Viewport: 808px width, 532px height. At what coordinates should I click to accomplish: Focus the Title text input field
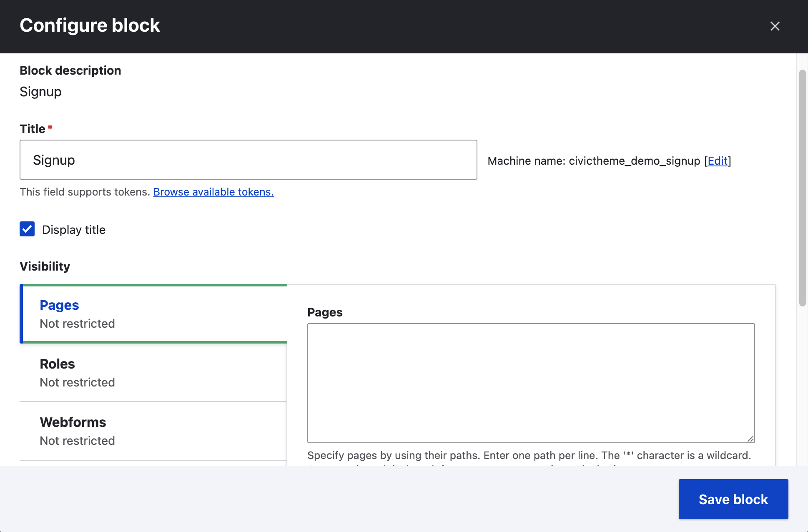pos(248,160)
